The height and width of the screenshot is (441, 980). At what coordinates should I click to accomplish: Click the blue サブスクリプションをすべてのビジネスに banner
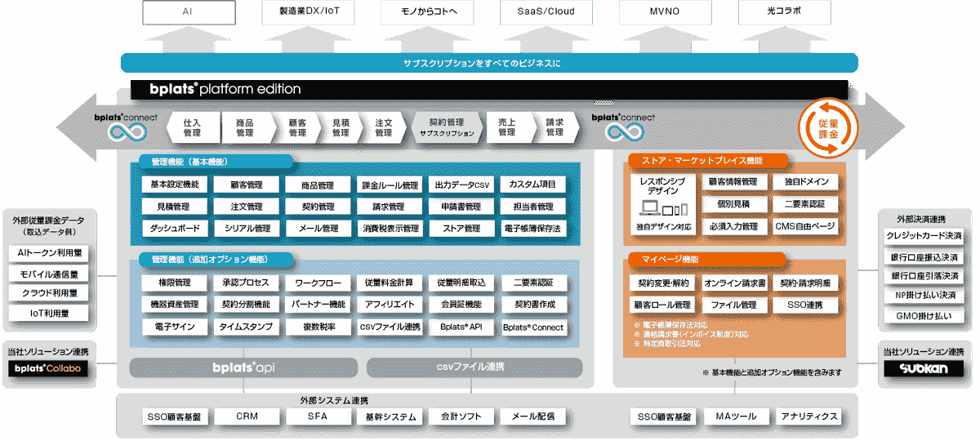click(489, 63)
